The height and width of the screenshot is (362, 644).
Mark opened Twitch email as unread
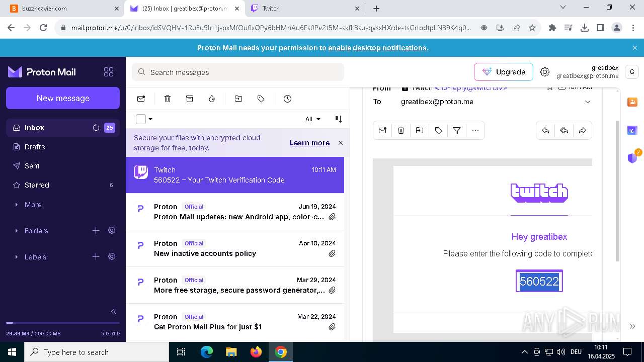[382, 130]
